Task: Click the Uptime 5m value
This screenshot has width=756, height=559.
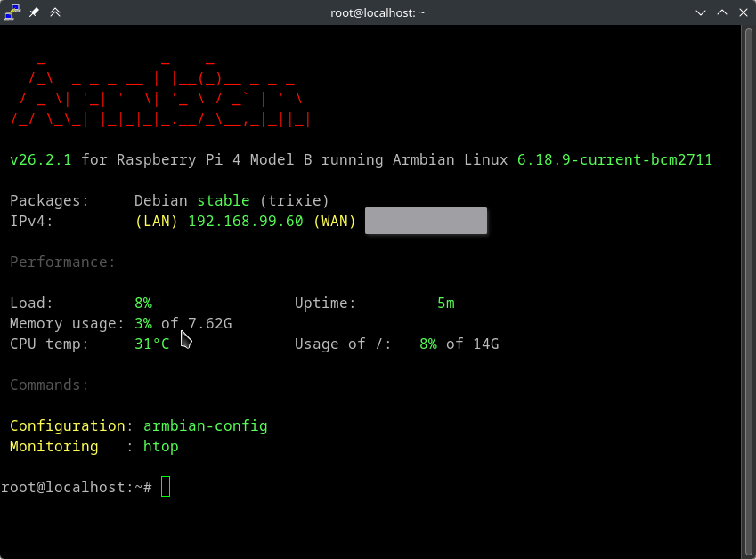Action: click(445, 303)
